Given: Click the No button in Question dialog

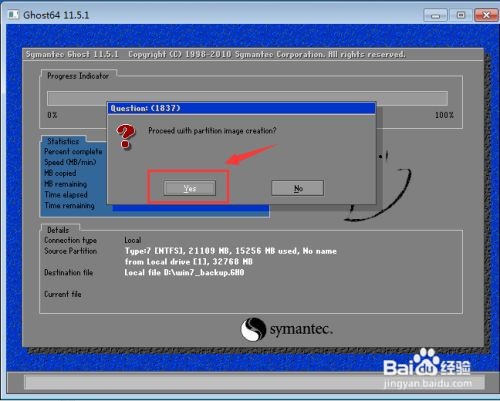Looking at the screenshot, I should tap(297, 188).
